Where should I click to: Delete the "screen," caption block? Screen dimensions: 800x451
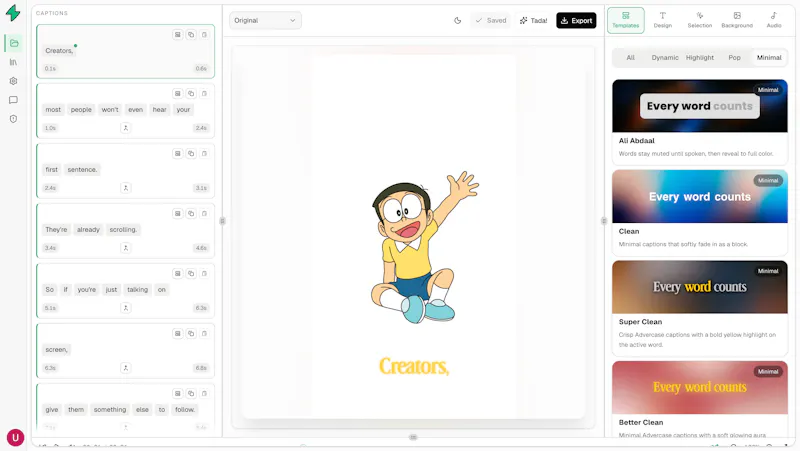point(204,334)
